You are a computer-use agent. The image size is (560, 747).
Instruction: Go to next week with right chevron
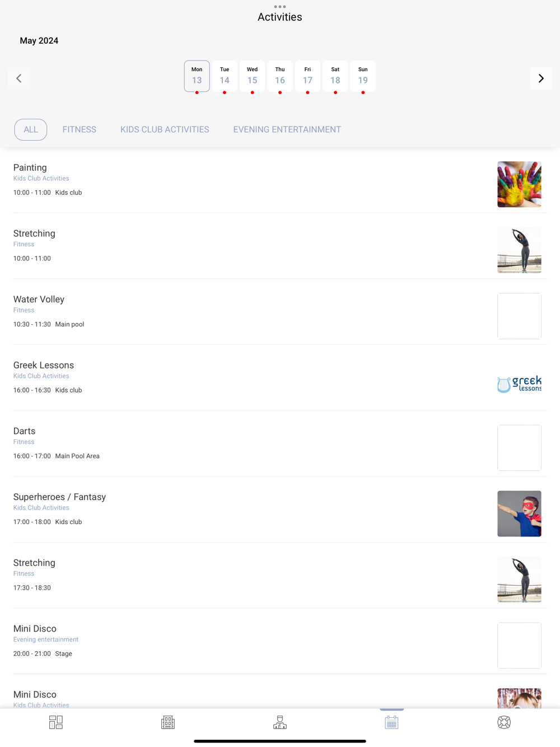coord(541,78)
